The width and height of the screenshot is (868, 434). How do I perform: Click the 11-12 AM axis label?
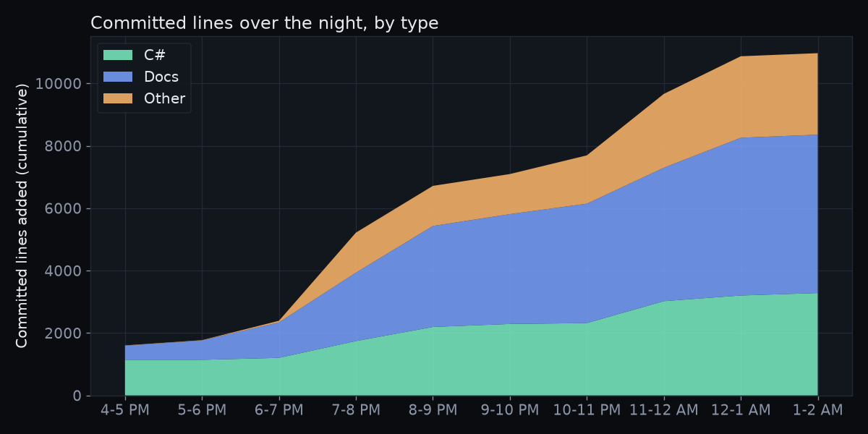664,410
